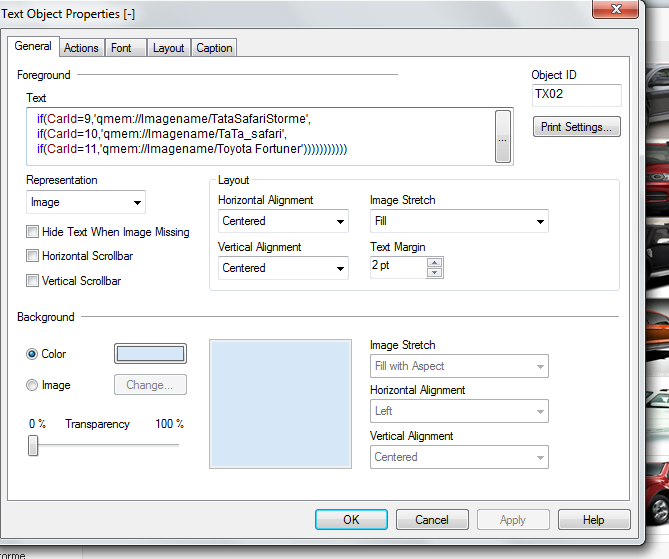Open background Image Stretch dropdown Fill with Aspect
Image resolution: width=669 pixels, height=559 pixels.
click(x=459, y=366)
